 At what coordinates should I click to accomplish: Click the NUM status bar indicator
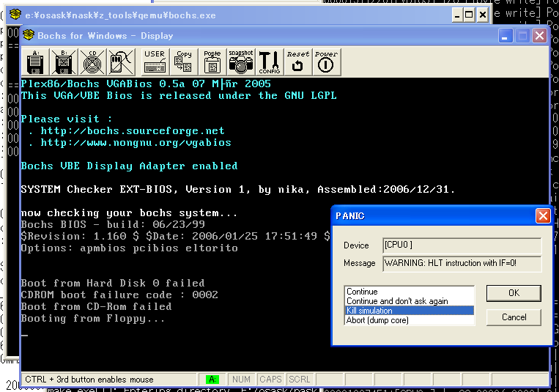tap(241, 379)
